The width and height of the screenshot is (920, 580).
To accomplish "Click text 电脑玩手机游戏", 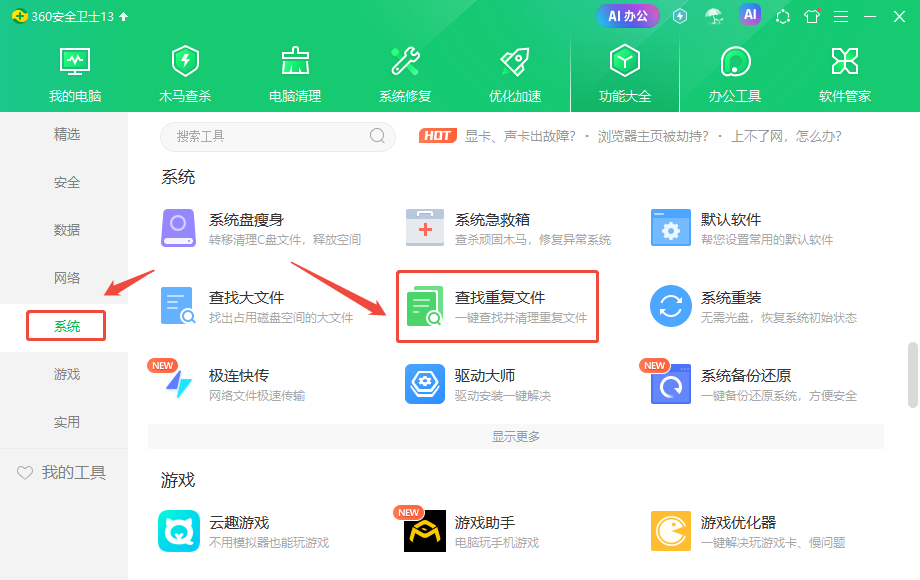I will point(497,542).
